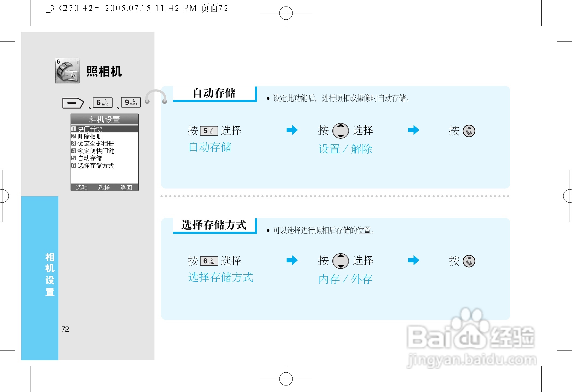Click the camera film icon beside 照相机
572x392 pixels.
pyautogui.click(x=67, y=70)
